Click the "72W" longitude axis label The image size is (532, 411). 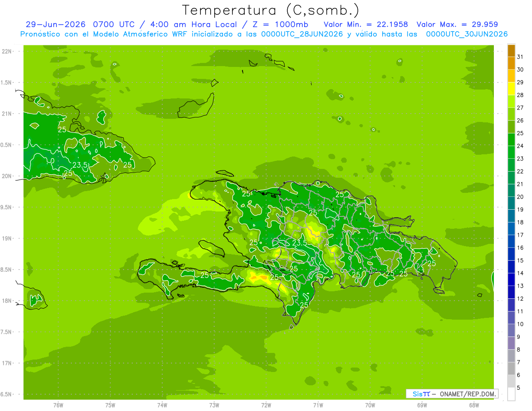tap(266, 404)
